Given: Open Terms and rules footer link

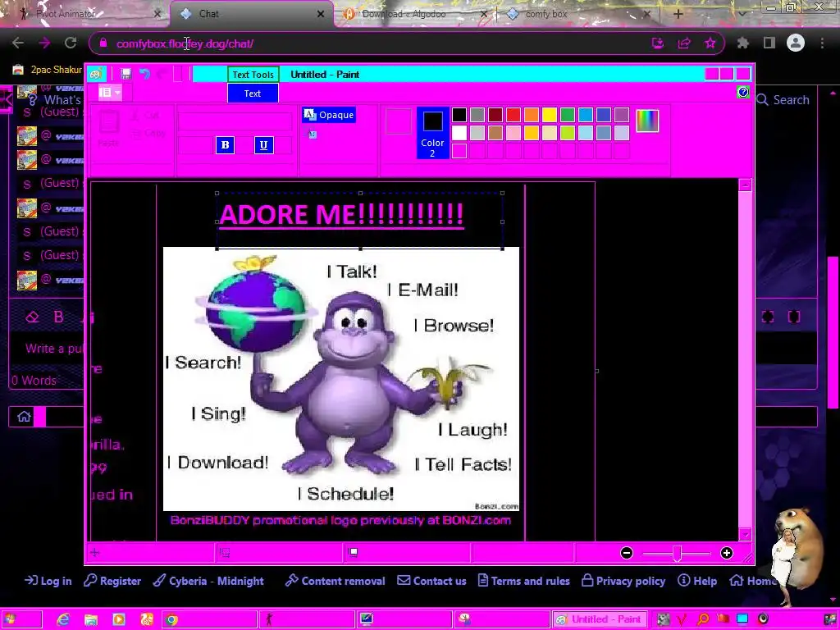Looking at the screenshot, I should pos(523,581).
